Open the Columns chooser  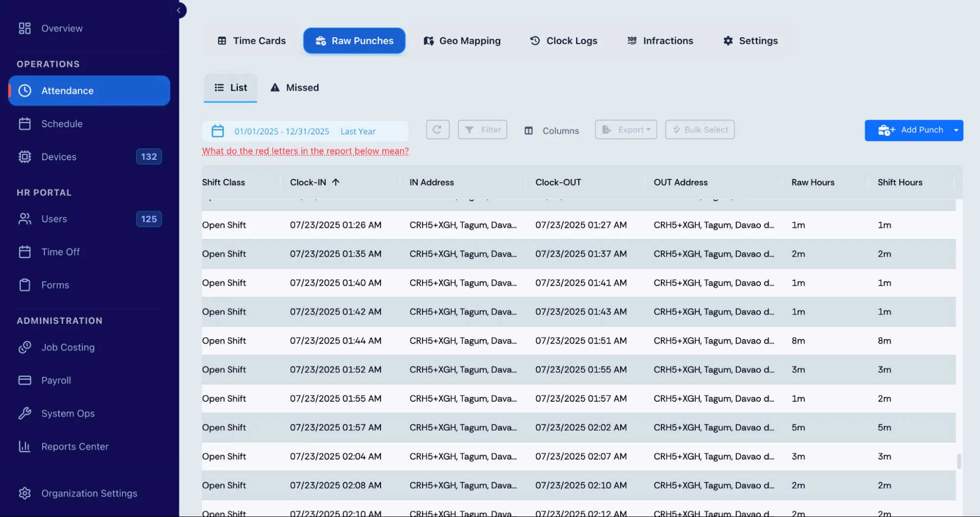click(552, 131)
